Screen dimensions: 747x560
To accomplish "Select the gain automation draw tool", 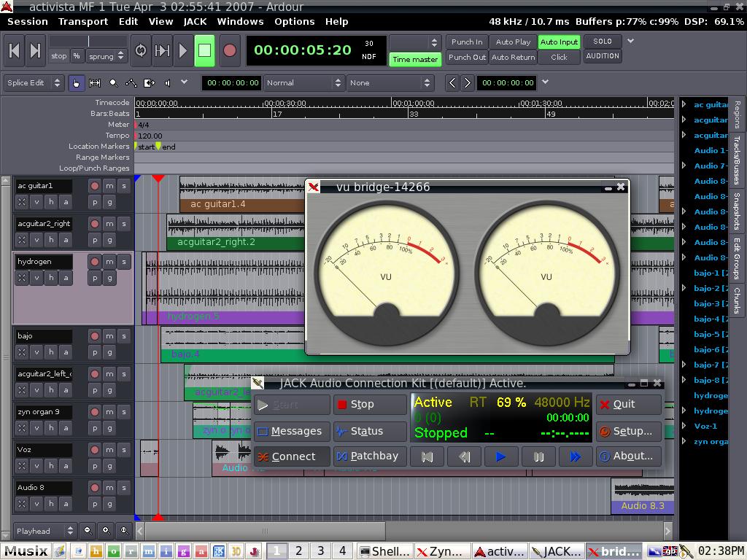I will tap(131, 83).
